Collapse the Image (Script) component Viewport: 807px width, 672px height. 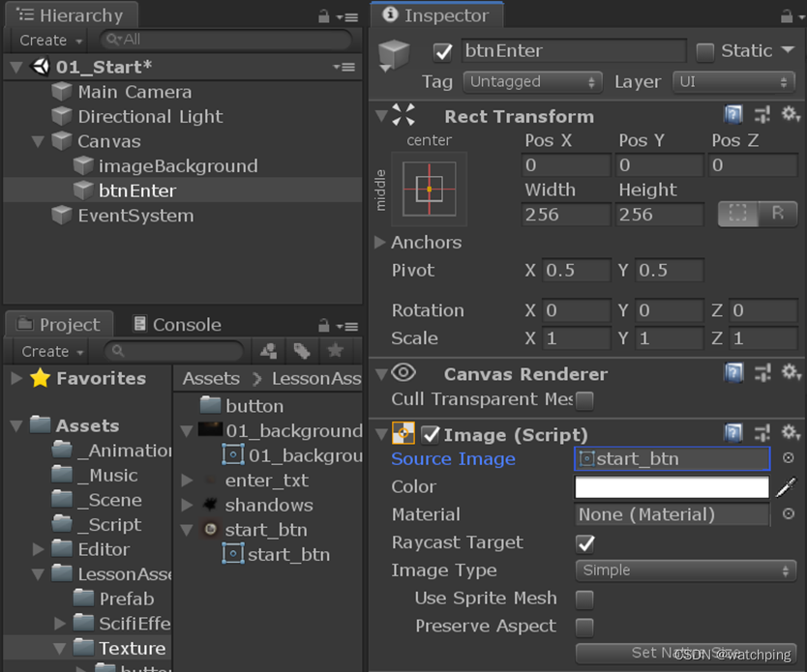tap(381, 435)
